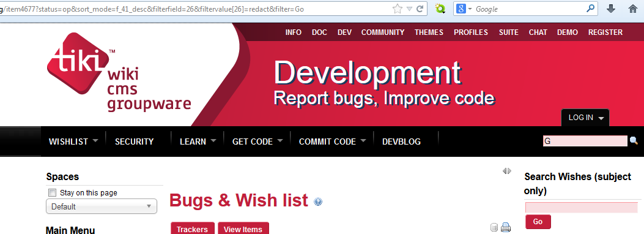Screen dimensions: 644x234
Task: Click the Go button under Search Wishes
Action: click(538, 222)
